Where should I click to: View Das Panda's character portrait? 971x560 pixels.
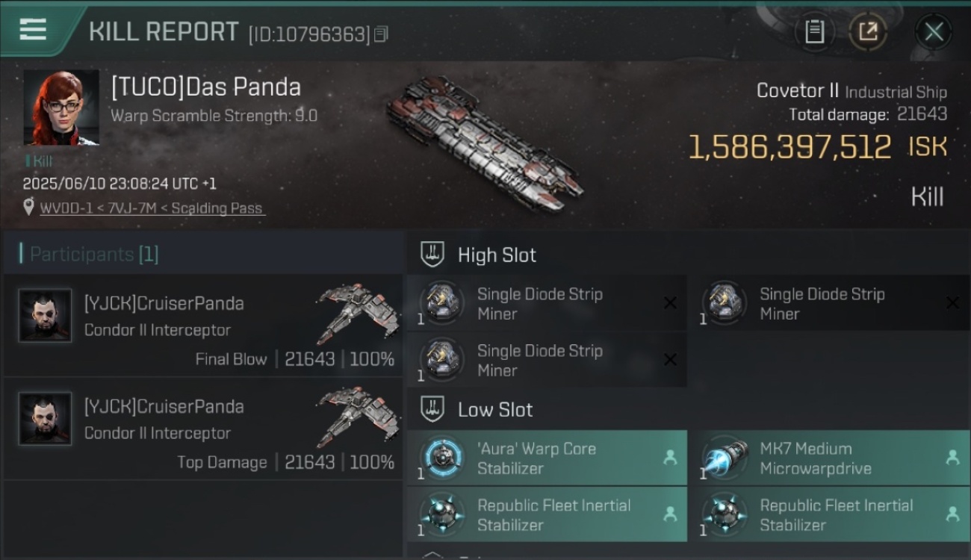click(61, 108)
